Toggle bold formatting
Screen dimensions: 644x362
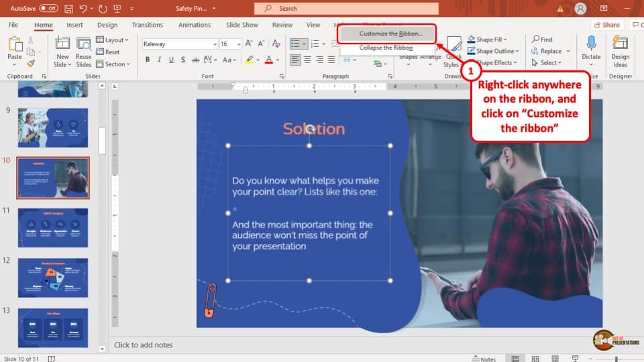[148, 60]
